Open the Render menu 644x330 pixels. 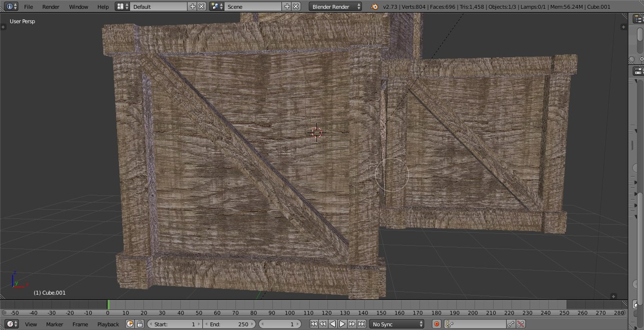[51, 6]
